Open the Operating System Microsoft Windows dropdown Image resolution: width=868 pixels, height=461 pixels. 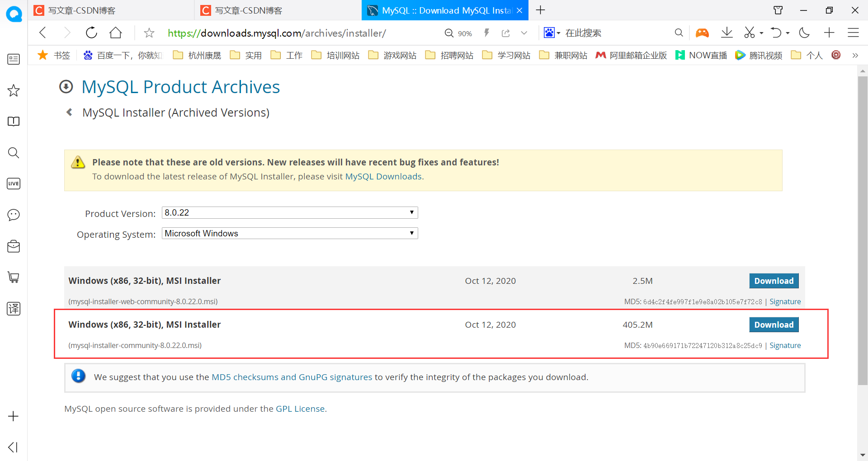(x=290, y=233)
